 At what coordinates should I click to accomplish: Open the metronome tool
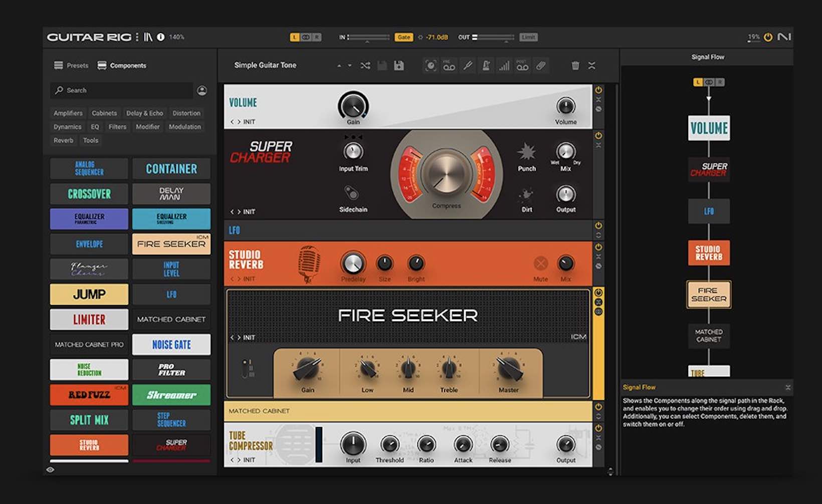[x=486, y=66]
